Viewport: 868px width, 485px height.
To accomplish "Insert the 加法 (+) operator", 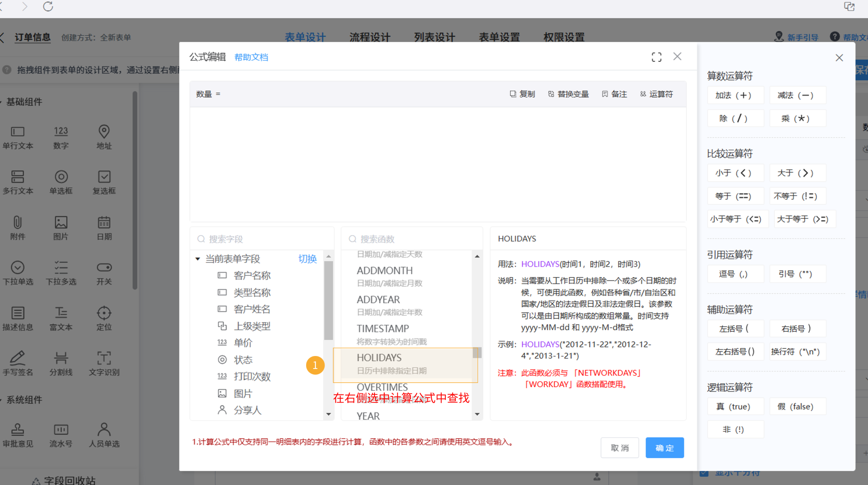I will (x=735, y=95).
